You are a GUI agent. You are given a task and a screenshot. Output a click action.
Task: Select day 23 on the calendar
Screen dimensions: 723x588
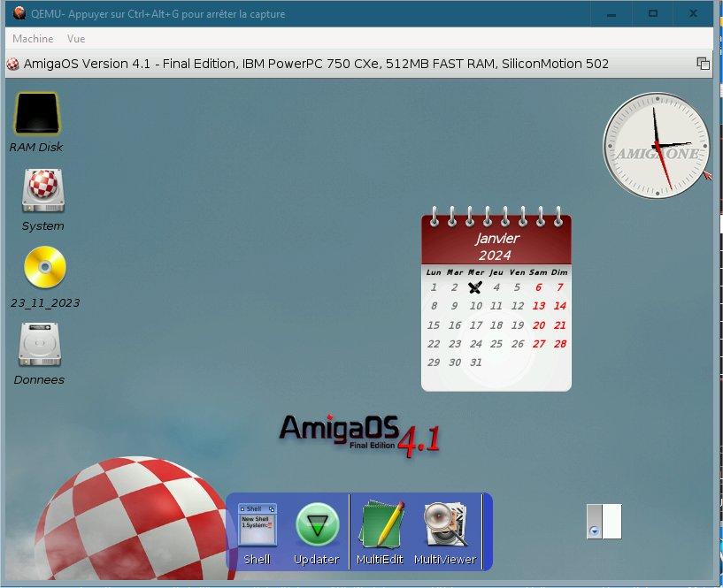[x=455, y=344]
